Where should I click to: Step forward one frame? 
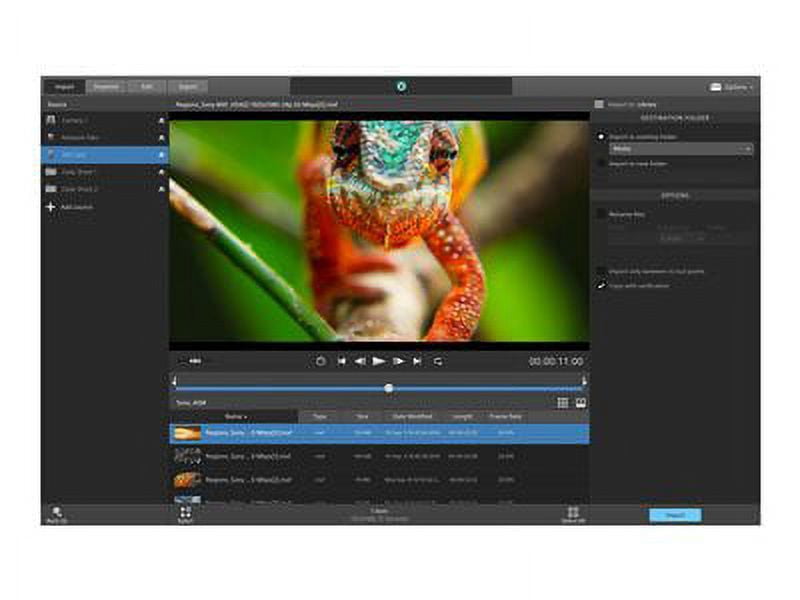coord(398,361)
